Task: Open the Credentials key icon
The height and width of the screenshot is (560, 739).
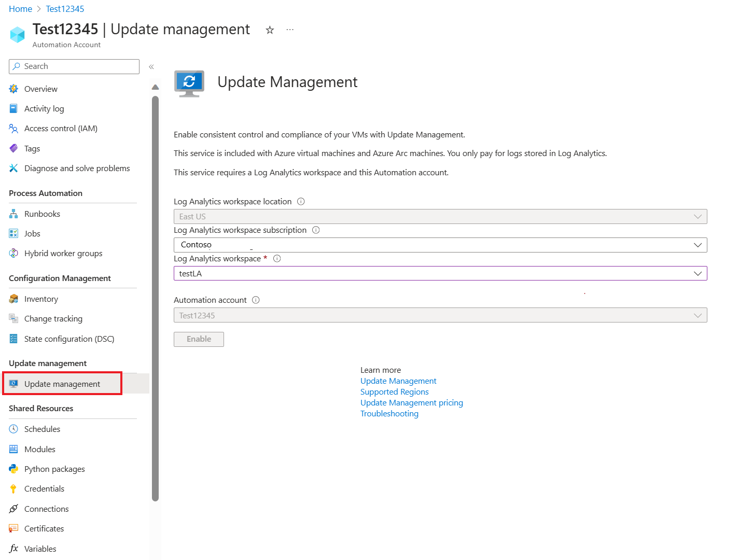Action: [x=13, y=488]
